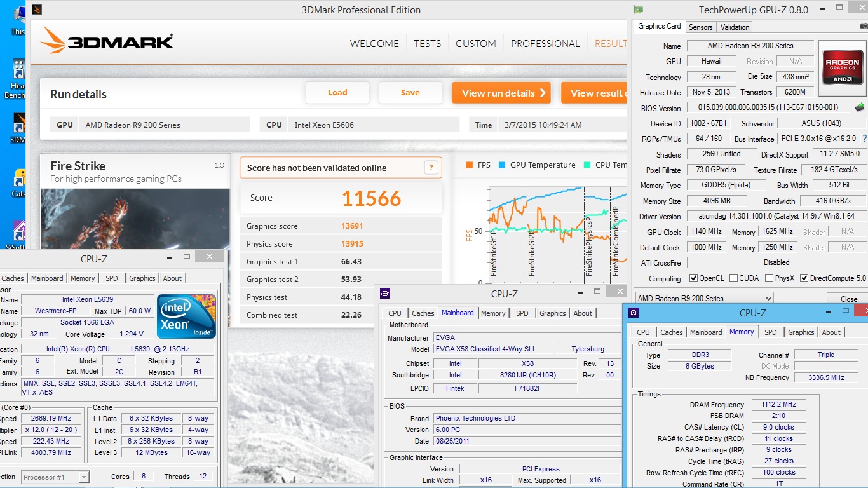Click the Combined test value 22.26
Image resolution: width=868 pixels, height=488 pixels.
coord(351,315)
